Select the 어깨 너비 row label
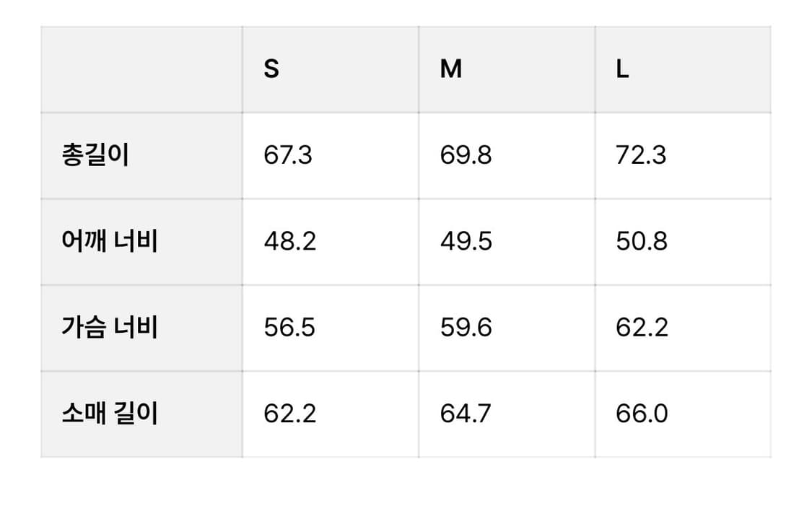The width and height of the screenshot is (812, 506). pos(109,241)
